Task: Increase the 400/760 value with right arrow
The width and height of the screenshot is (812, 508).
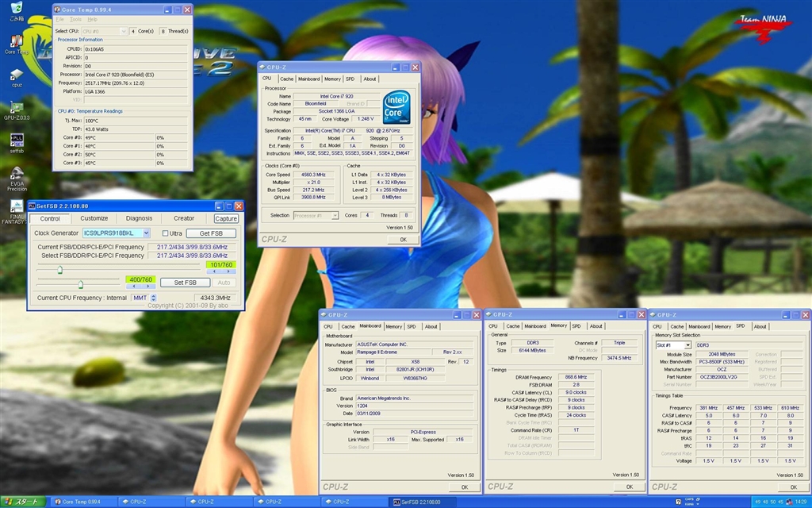Action: click(x=147, y=286)
